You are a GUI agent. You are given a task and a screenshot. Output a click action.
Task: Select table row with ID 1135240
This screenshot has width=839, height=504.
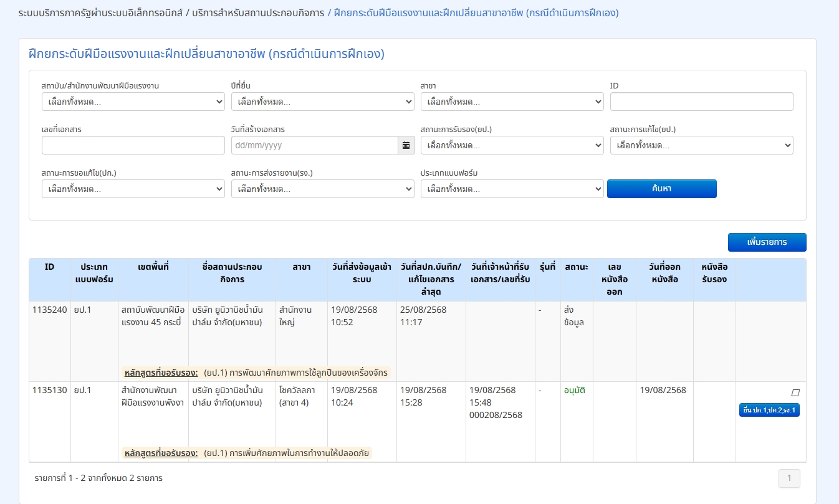click(418, 341)
